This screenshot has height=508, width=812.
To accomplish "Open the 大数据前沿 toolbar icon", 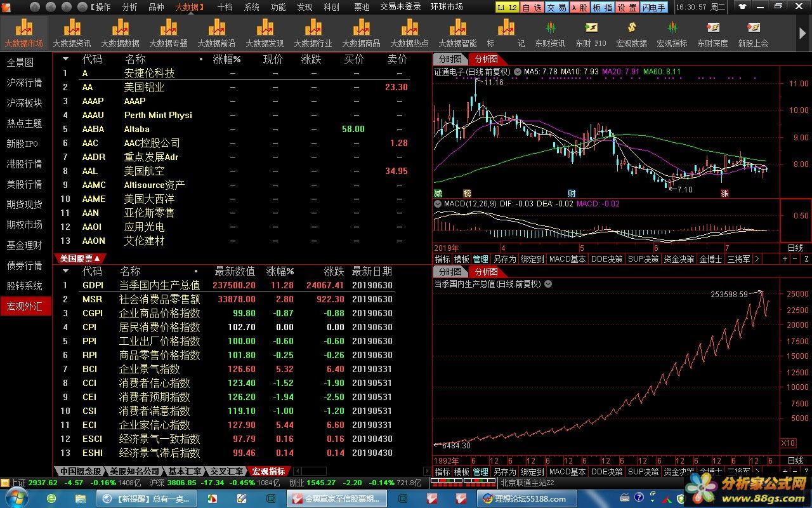I will pyautogui.click(x=216, y=33).
